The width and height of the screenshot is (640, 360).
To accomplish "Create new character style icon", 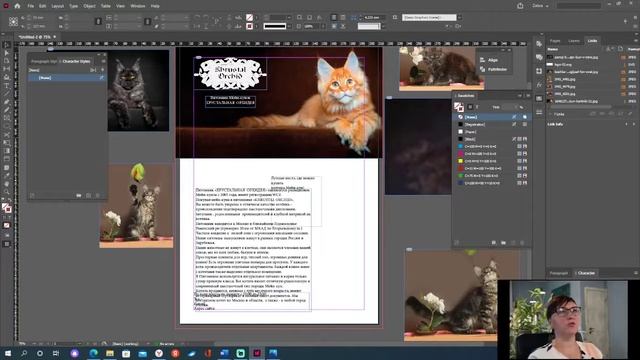I will 89,196.
